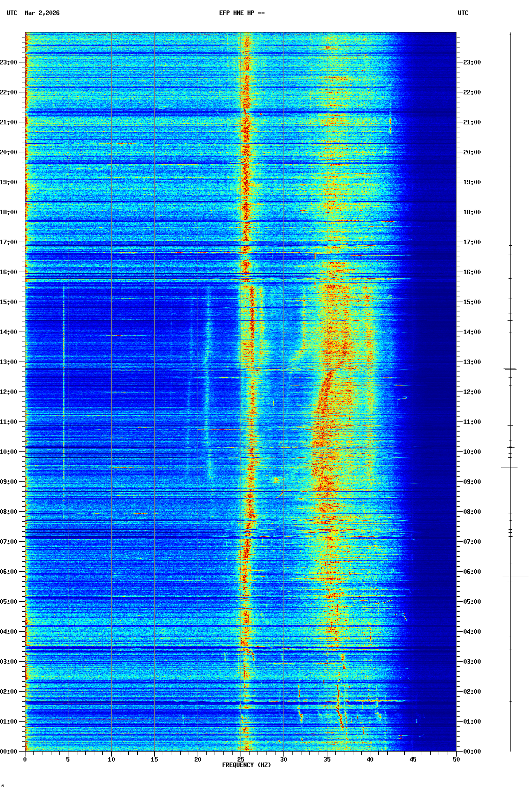Viewport: 532px width, 791px height.
Task: Select the 12:00 marker on right axis
Action: [472, 392]
